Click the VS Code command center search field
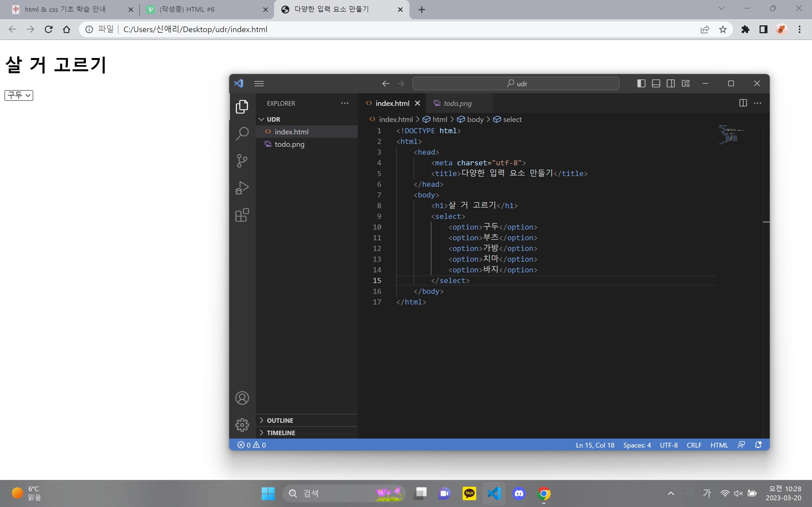Image resolution: width=812 pixels, height=507 pixels. coord(516,83)
